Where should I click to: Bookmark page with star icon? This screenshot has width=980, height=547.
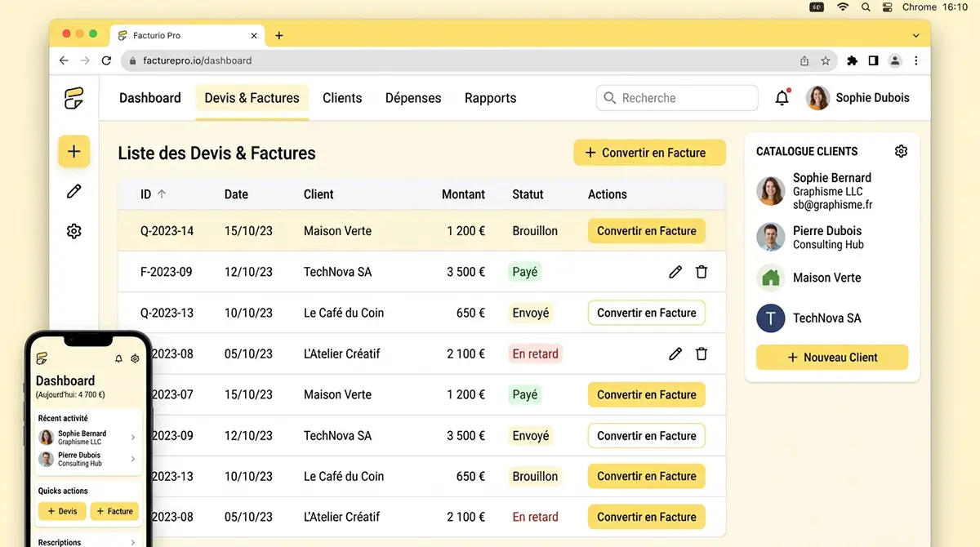pos(826,60)
